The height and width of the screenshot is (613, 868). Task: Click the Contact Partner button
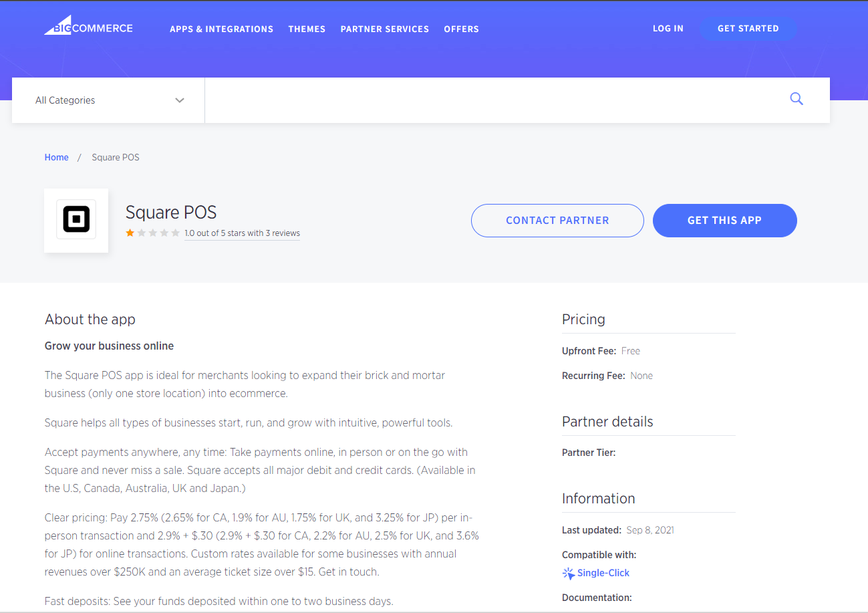coord(557,221)
